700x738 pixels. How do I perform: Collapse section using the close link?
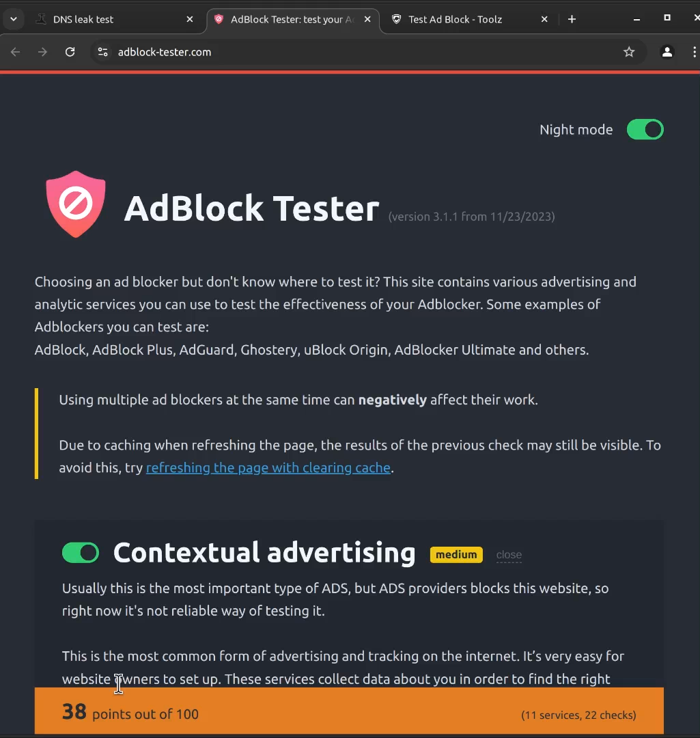509,555
